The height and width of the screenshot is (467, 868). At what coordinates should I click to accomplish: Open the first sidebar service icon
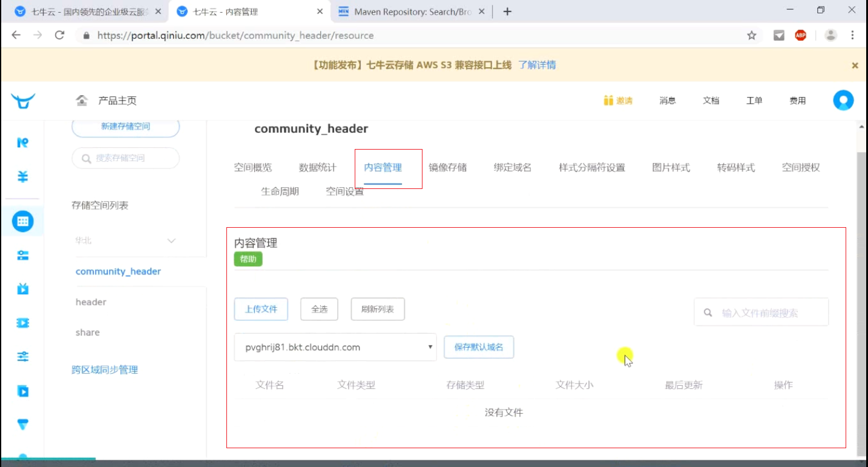click(23, 142)
